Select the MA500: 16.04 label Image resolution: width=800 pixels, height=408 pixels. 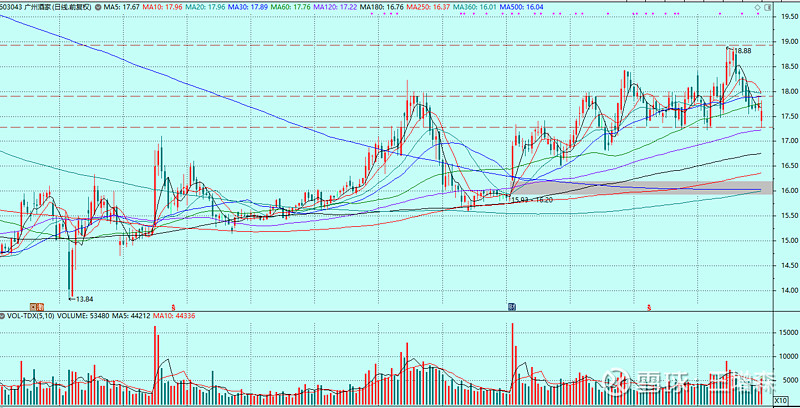521,7
